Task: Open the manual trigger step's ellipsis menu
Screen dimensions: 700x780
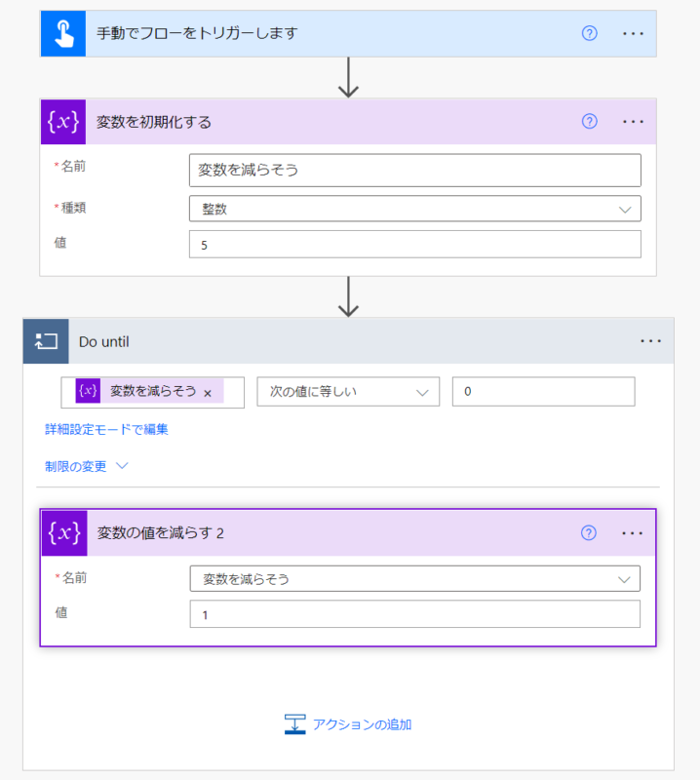Action: point(634,33)
